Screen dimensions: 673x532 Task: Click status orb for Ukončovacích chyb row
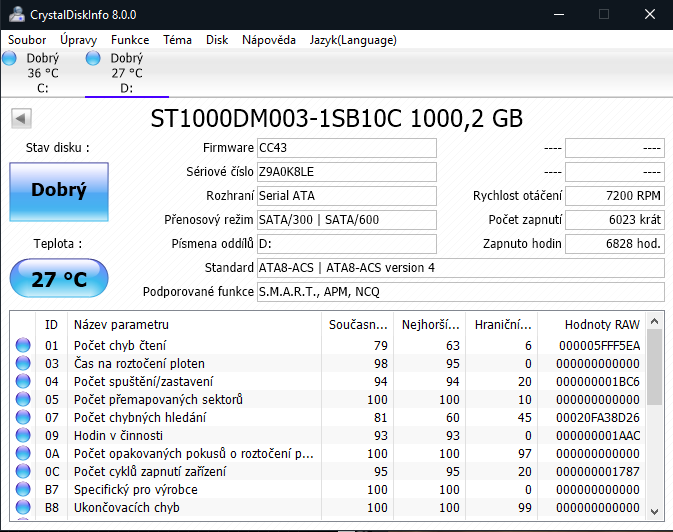(23, 508)
